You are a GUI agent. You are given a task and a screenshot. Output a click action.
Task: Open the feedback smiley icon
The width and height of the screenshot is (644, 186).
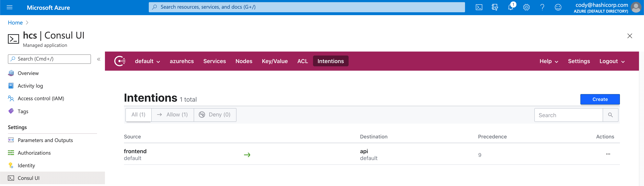tap(558, 7)
